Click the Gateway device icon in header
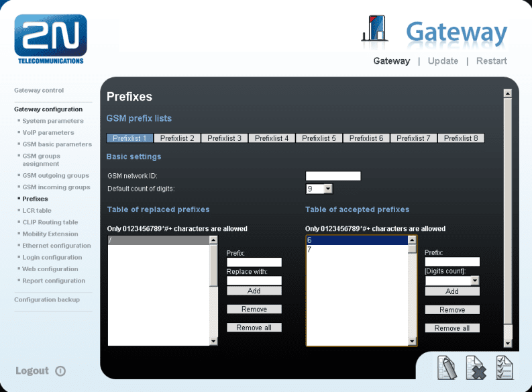This screenshot has width=532, height=392. [x=375, y=28]
